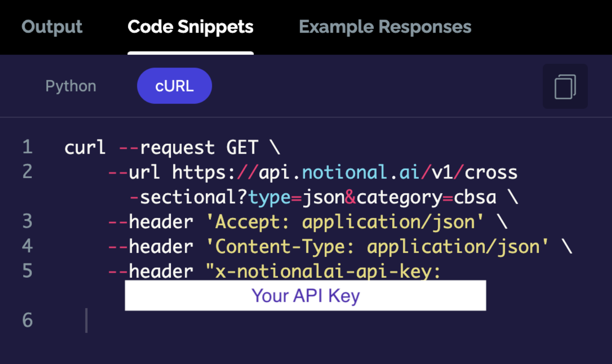Click the x-notionalai-api-key header text
The width and height of the screenshot is (612, 364).
[x=323, y=272]
